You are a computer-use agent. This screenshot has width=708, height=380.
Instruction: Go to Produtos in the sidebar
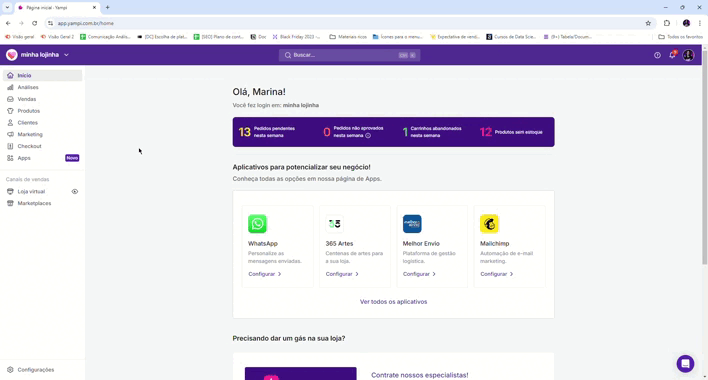[42, 111]
